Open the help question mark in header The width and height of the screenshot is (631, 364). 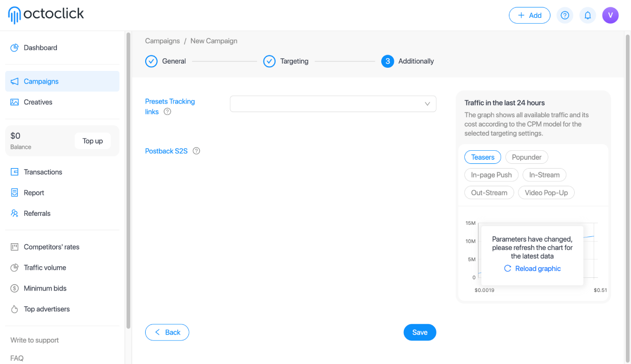[565, 15]
